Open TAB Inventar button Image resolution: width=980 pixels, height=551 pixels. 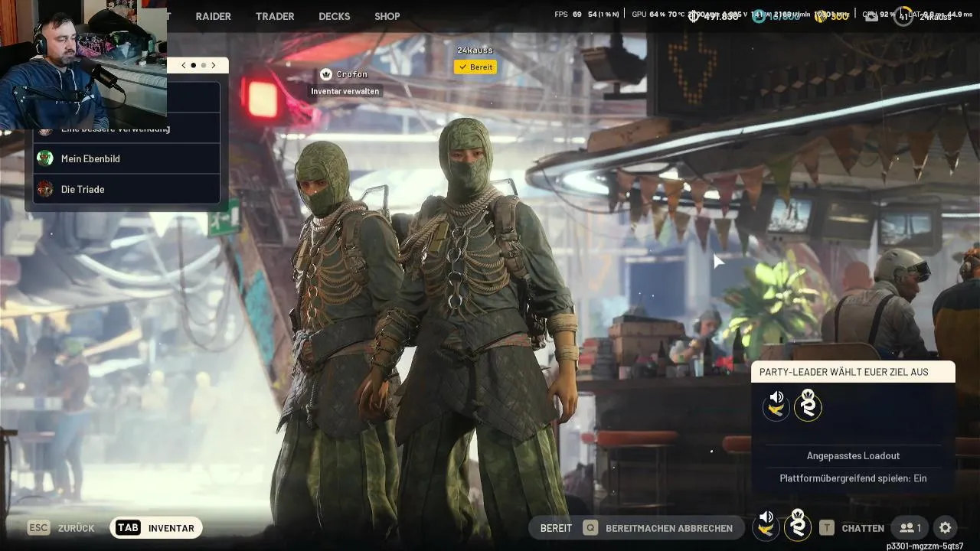coord(156,528)
